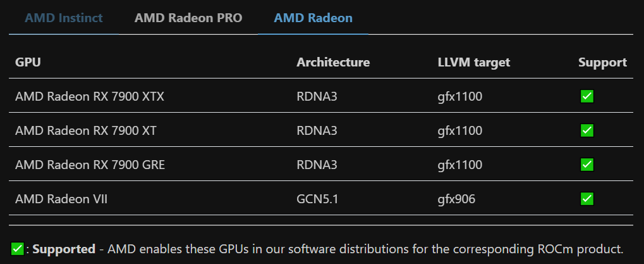Click the Architecture column header
The image size is (644, 264).
coord(333,62)
